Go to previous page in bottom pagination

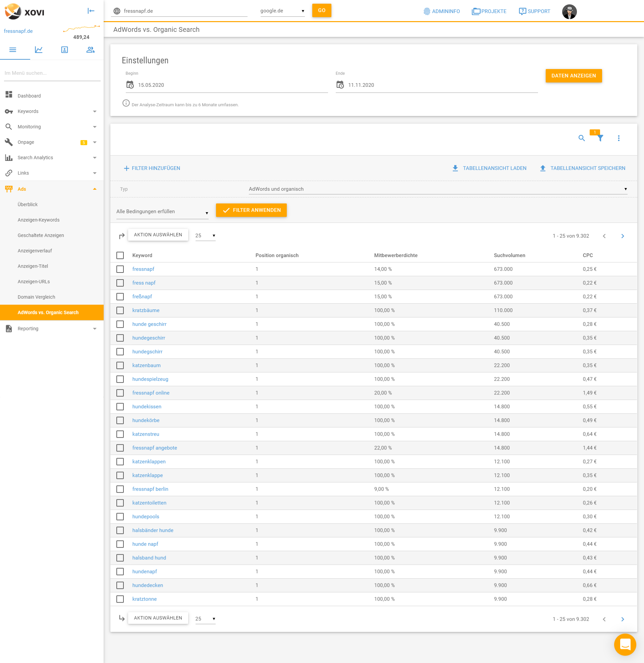click(604, 619)
